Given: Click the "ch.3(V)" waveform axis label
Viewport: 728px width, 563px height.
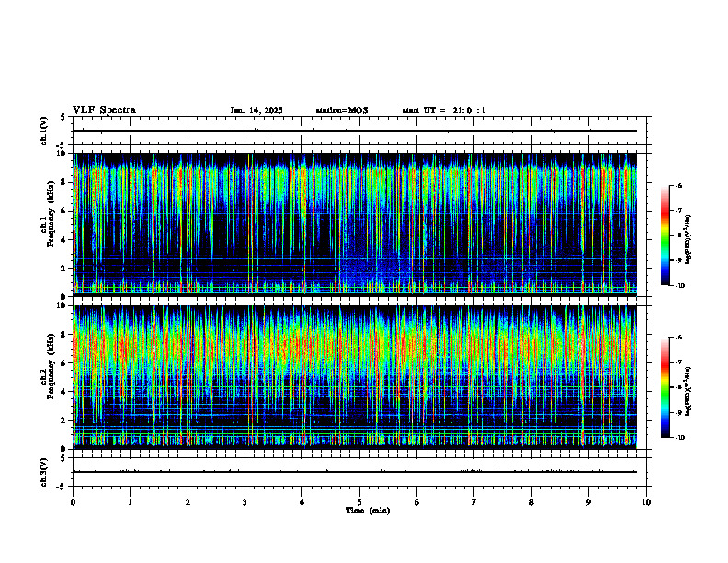Looking at the screenshot, I should tap(44, 472).
